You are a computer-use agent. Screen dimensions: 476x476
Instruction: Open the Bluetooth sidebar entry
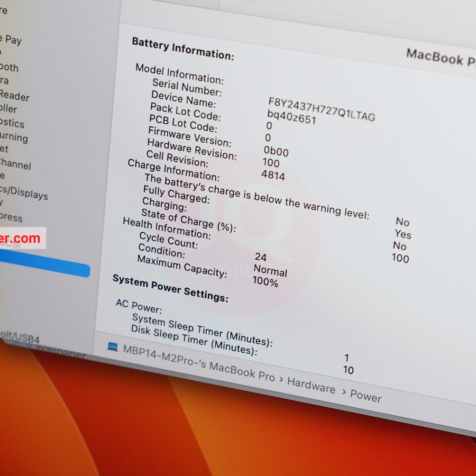pyautogui.click(x=9, y=67)
